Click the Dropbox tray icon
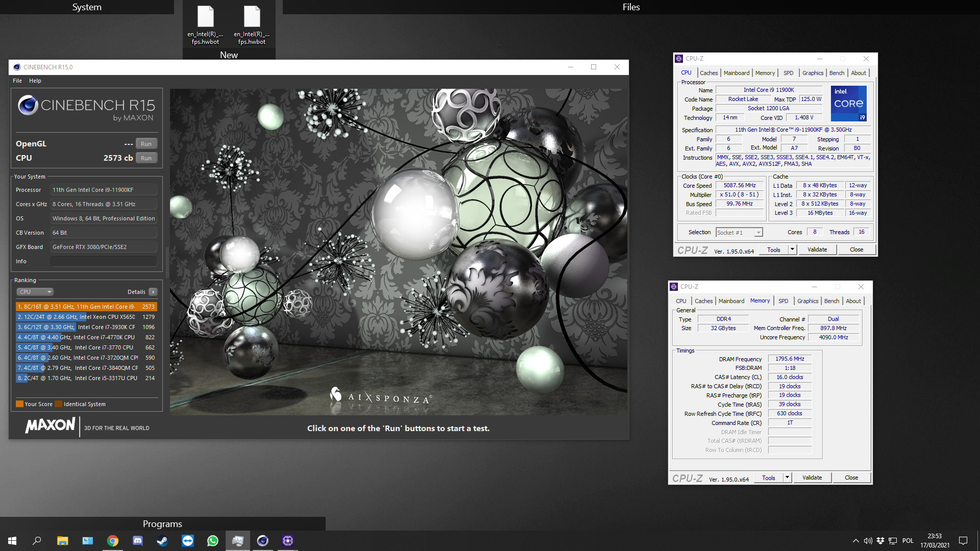This screenshot has height=551, width=980. coord(880,541)
